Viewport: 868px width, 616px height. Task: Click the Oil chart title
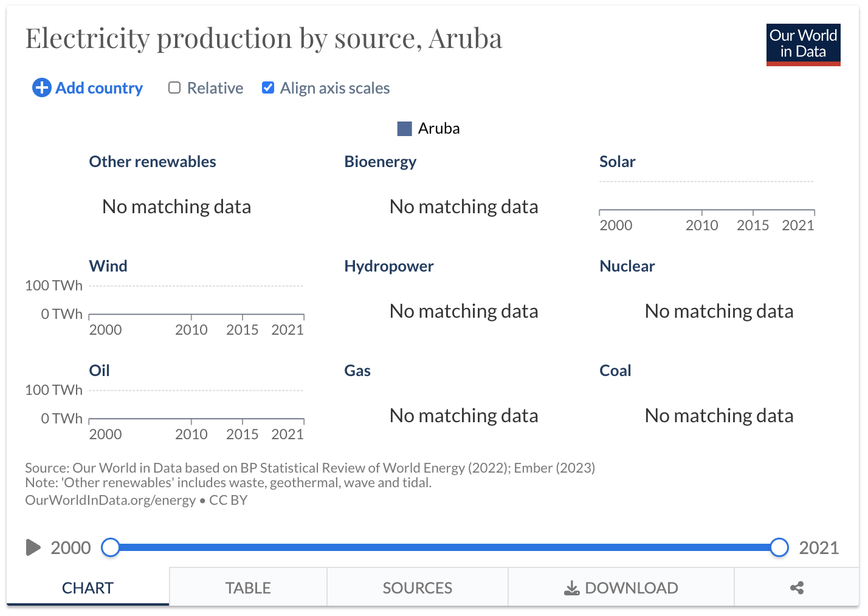point(100,371)
